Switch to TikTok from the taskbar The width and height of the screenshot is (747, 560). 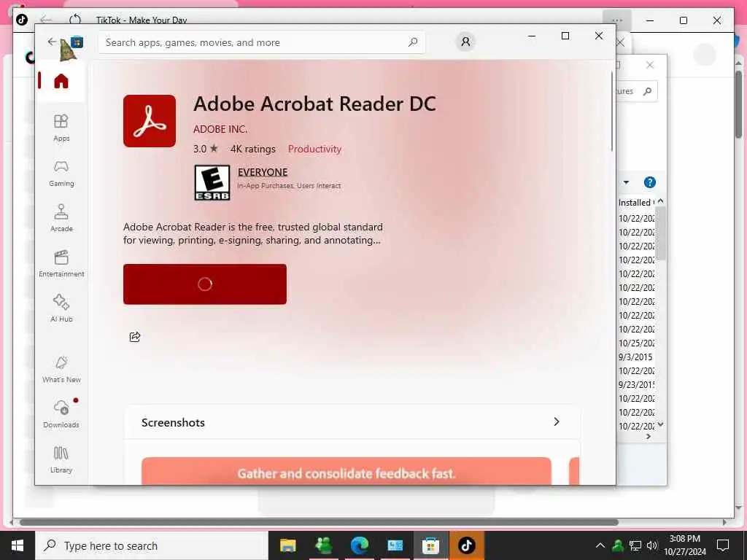[x=466, y=545]
